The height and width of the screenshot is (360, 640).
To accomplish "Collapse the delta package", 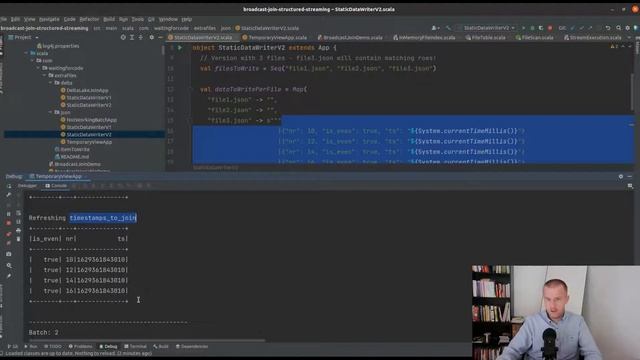I will pyautogui.click(x=51, y=83).
